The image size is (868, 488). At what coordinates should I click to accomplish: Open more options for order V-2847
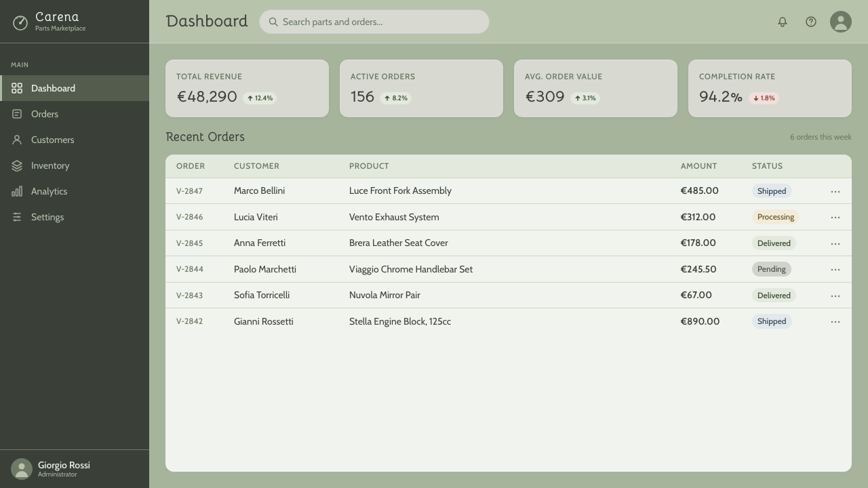[835, 191]
